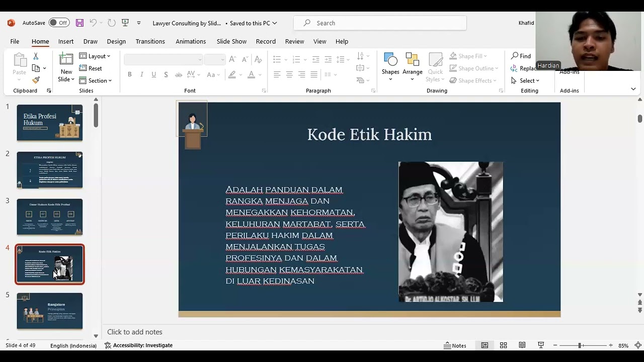Switch to Normal view icon
This screenshot has width=644, height=362.
(485, 345)
